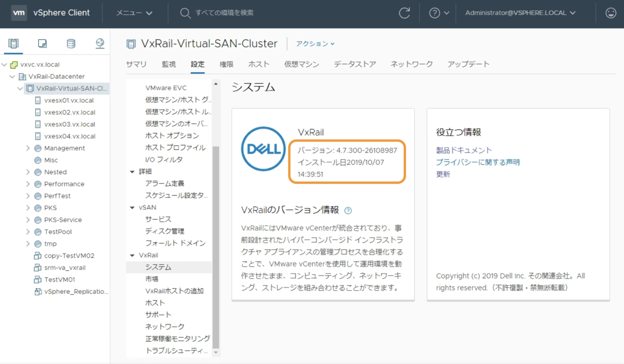Open the プライバシーに関する声明 link
The image size is (624, 364).
[x=478, y=162]
